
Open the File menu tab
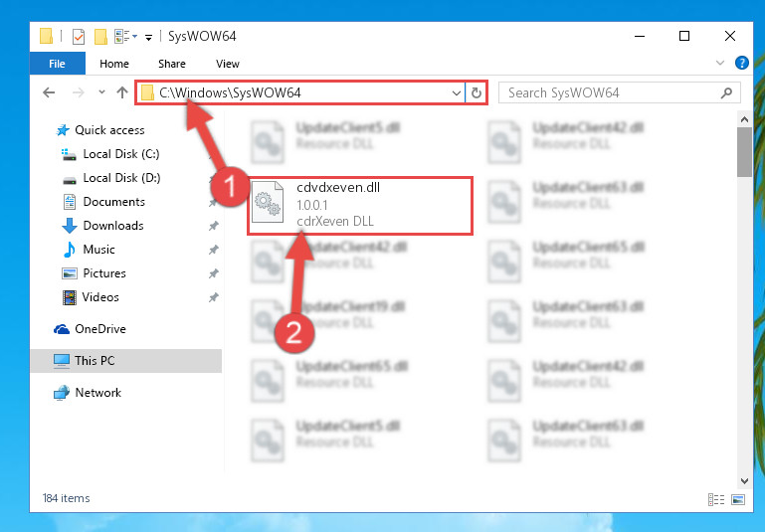(x=57, y=64)
